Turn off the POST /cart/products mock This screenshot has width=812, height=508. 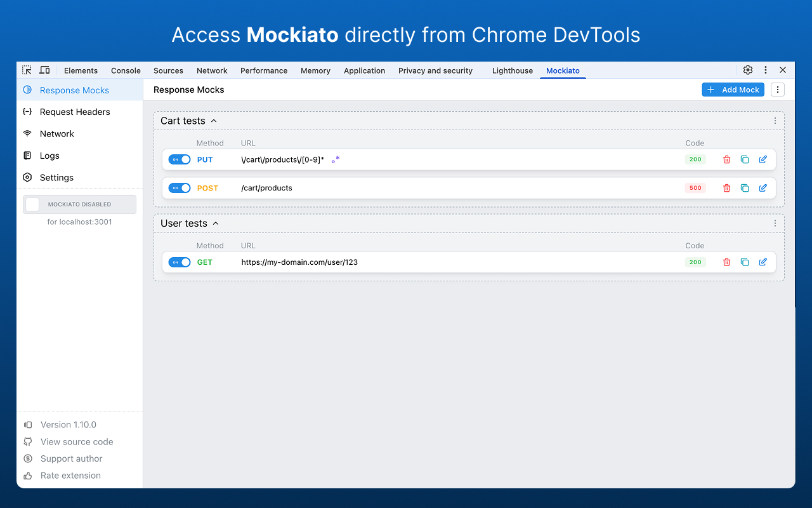(x=180, y=188)
